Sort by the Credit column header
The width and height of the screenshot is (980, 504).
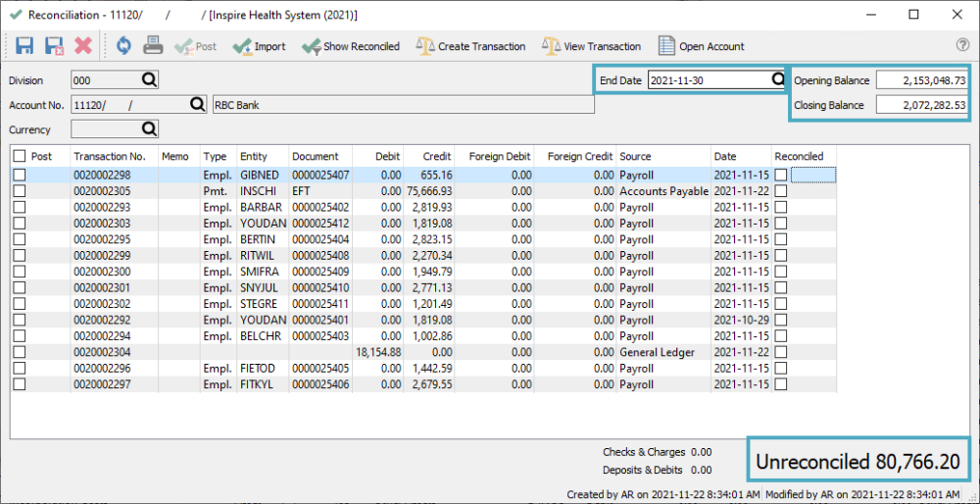coord(436,156)
